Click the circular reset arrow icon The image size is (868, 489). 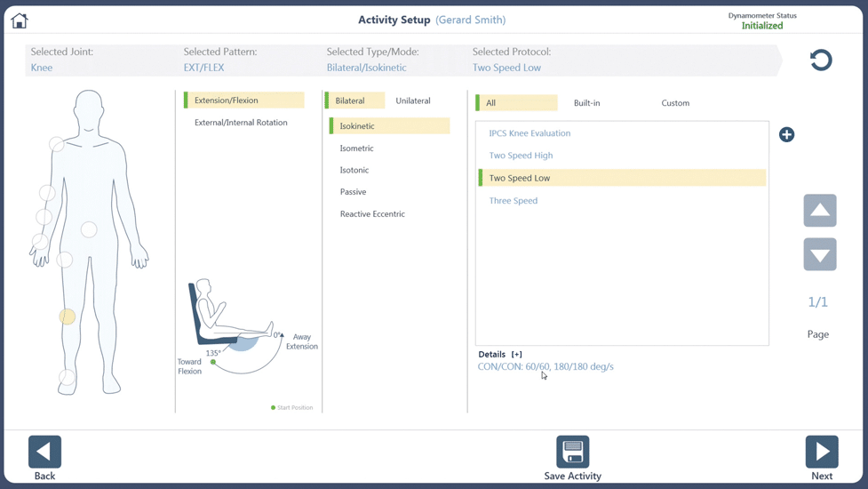tap(820, 60)
